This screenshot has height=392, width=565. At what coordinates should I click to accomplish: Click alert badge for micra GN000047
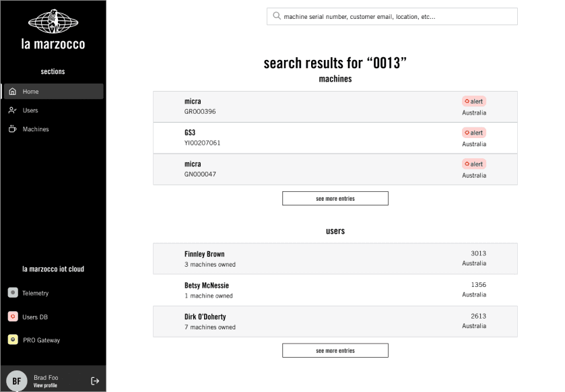click(474, 164)
